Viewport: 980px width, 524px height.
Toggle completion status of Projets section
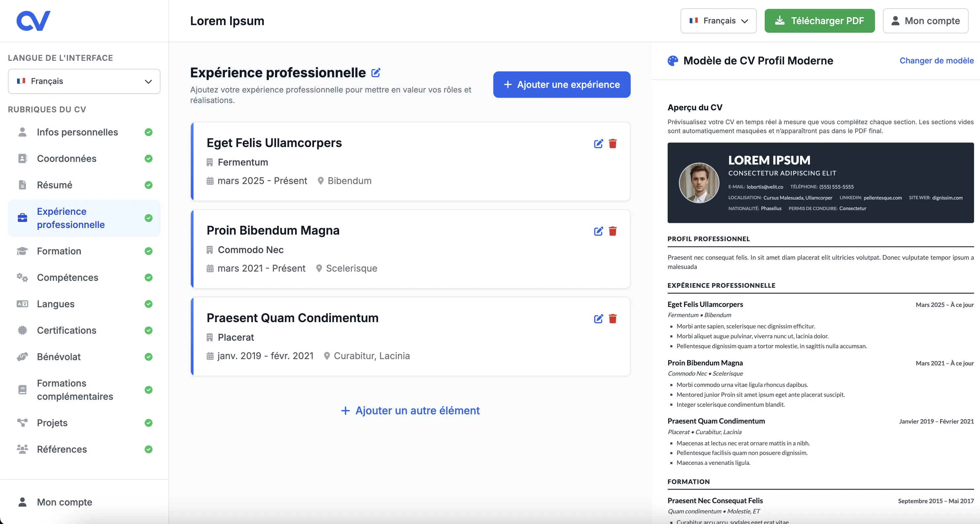(148, 423)
